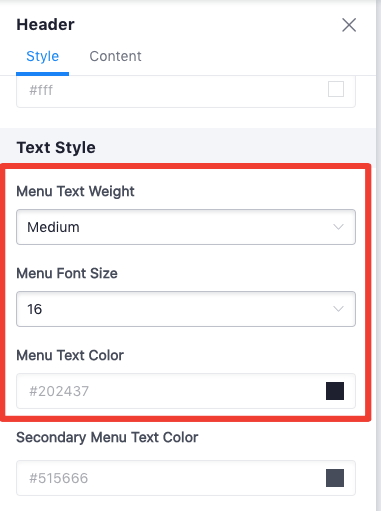
Task: Close the Header settings panel
Action: pos(349,25)
